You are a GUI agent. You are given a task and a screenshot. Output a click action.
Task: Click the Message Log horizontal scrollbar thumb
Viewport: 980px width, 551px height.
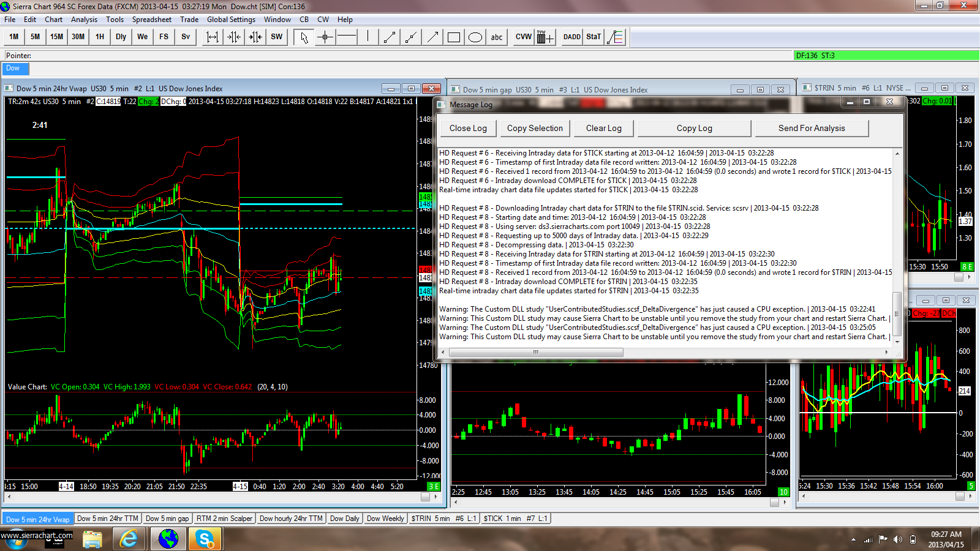click(x=536, y=352)
